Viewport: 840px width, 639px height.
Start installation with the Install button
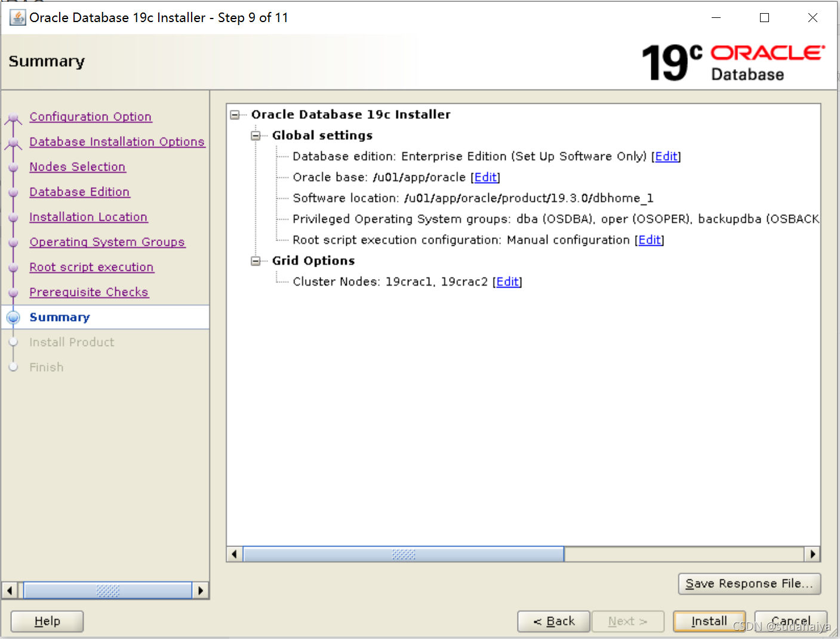click(x=709, y=621)
